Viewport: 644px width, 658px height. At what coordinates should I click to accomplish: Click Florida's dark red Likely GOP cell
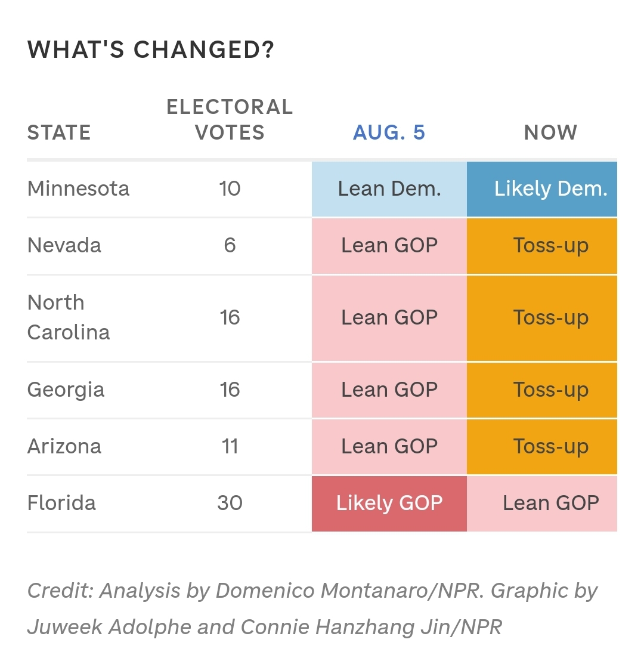pos(389,503)
